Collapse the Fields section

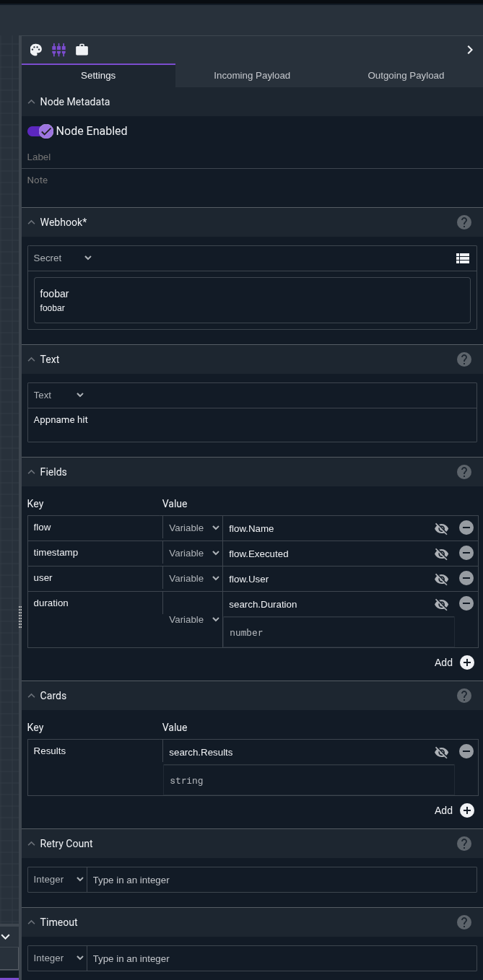coord(31,472)
